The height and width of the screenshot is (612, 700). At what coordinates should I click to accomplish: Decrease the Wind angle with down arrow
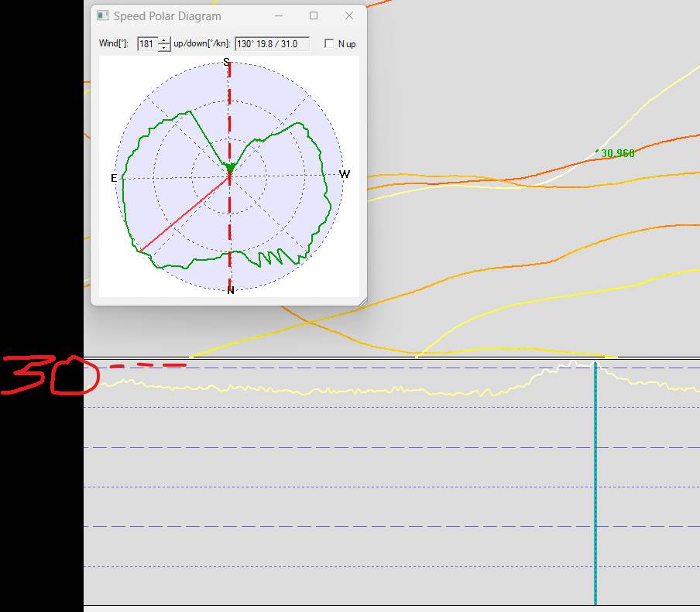164,48
